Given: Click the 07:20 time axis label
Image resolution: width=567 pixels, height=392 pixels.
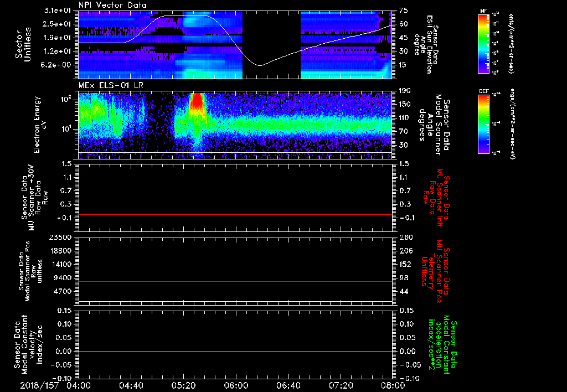Looking at the screenshot, I should click(341, 386).
